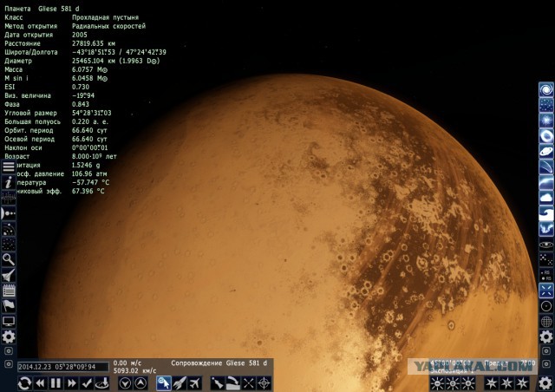Viewport: 555px width, 392px height.
Task: Click the ESI value '0.730'
Action: [81, 87]
